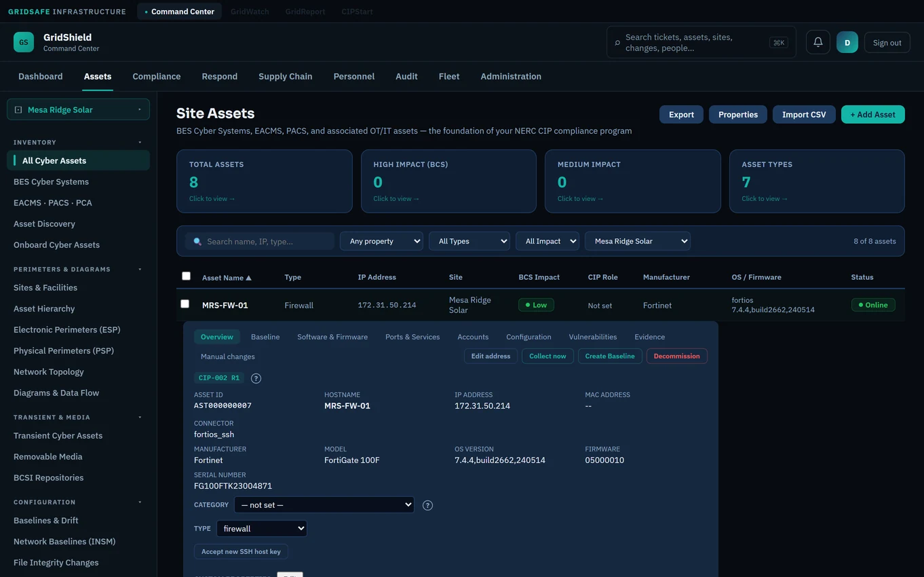The image size is (924, 577).
Task: Open the Manual changes tab
Action: [228, 356]
